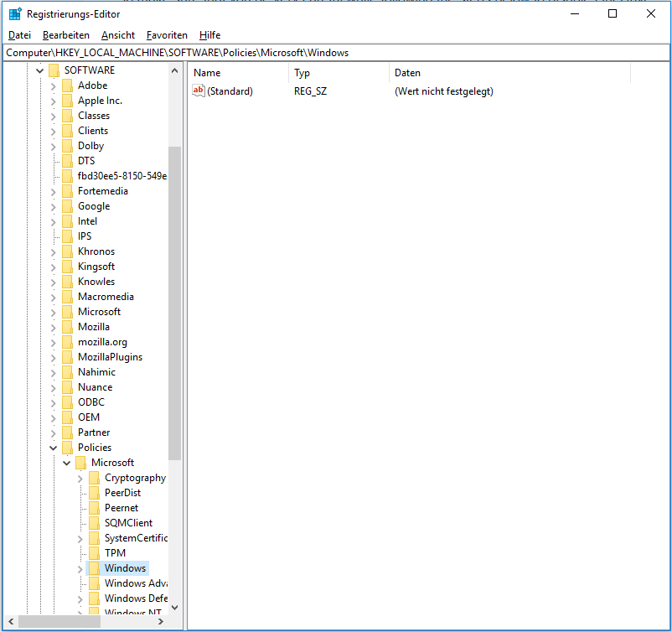672x632 pixels.
Task: Select the Apple Inc. folder icon
Action: 67,101
